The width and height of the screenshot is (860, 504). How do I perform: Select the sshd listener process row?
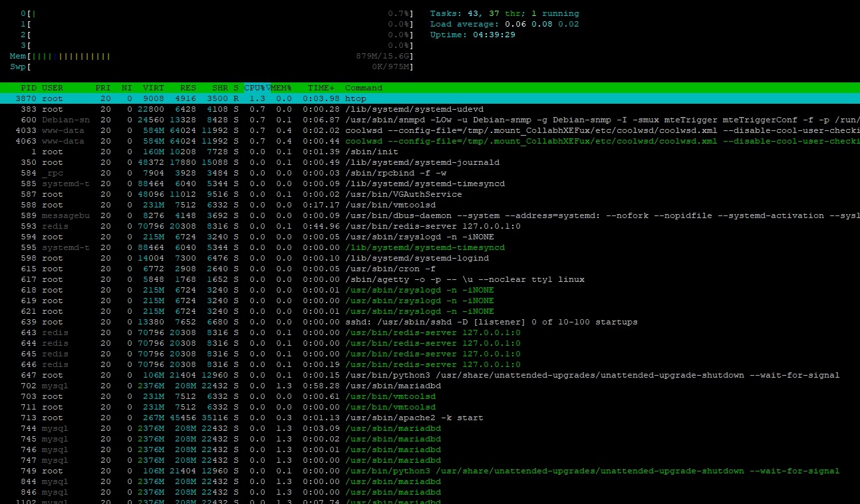430,322
